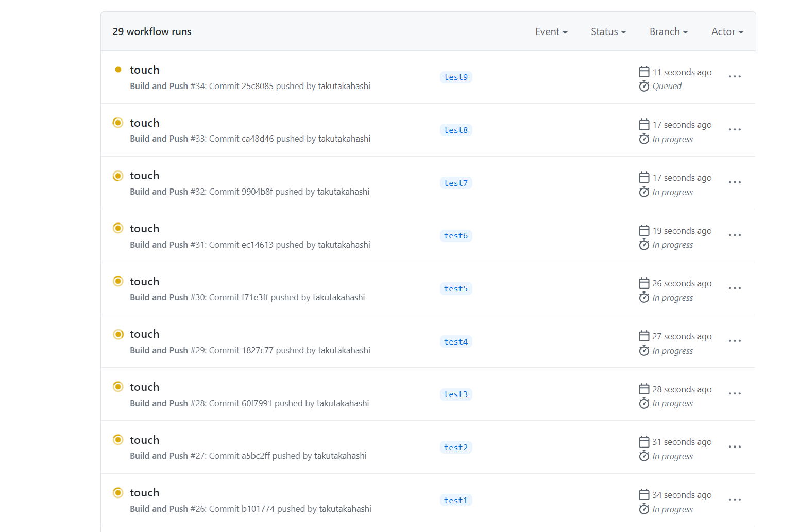This screenshot has height=532, width=800.
Task: Click 'Build and Push #28' description text
Action: 249,403
